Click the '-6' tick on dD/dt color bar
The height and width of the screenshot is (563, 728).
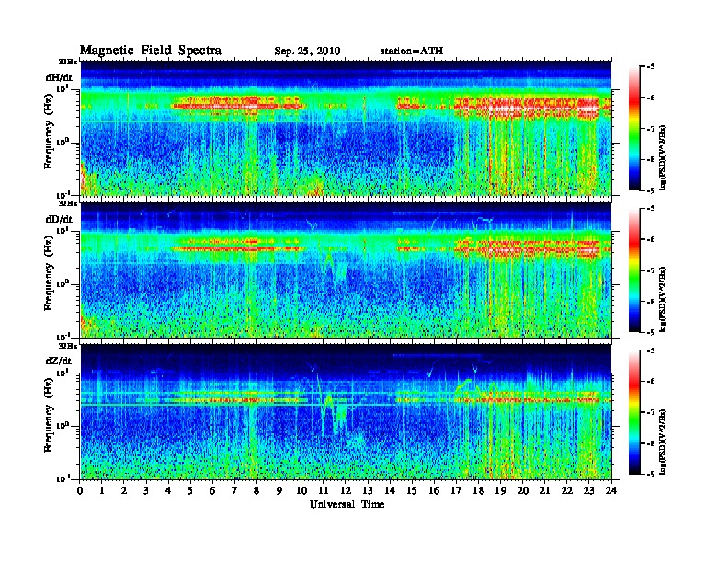(x=651, y=239)
